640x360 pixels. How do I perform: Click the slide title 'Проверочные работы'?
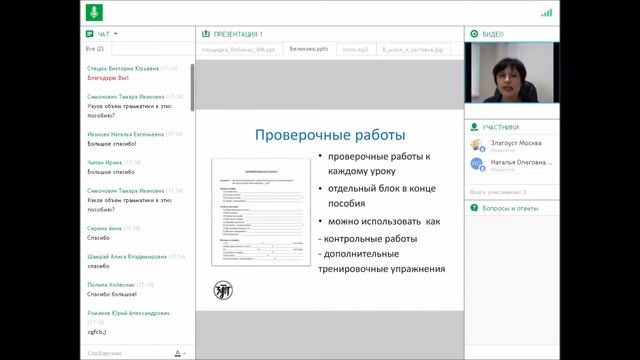click(330, 135)
